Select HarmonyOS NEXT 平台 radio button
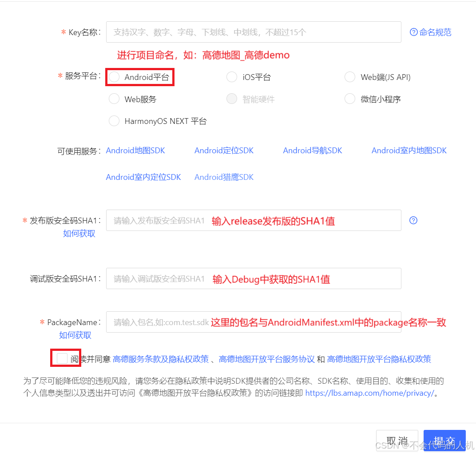The image size is (476, 453). 114,121
